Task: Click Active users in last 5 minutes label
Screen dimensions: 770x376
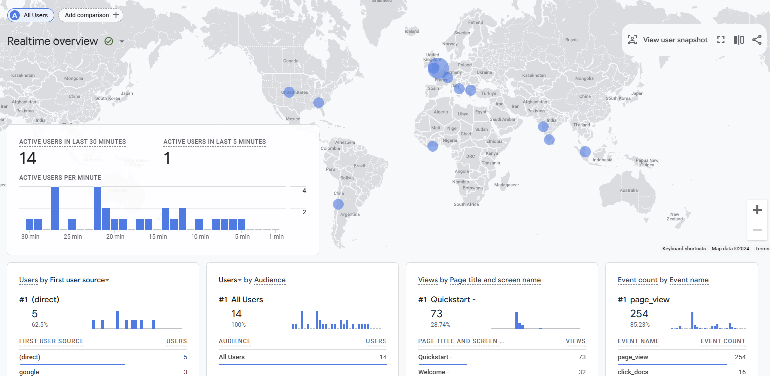Action: 215,142
